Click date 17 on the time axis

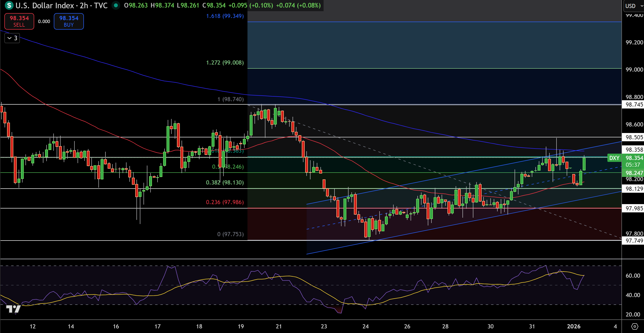[x=158, y=326]
